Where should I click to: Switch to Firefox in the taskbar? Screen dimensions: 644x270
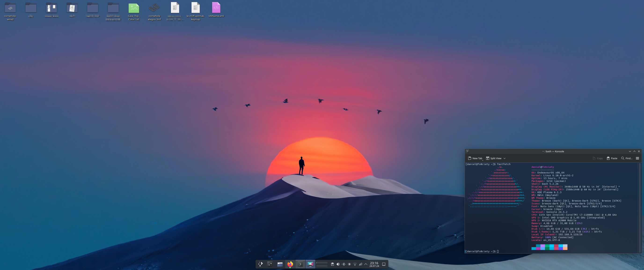pos(290,264)
